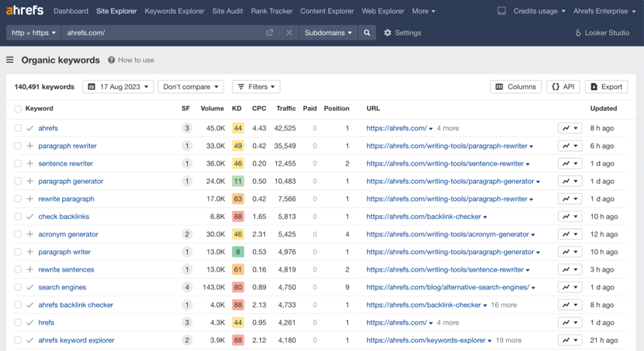Add rewrite paragraph keyword with plus icon
Screen dimensions: 644x351
click(30, 199)
